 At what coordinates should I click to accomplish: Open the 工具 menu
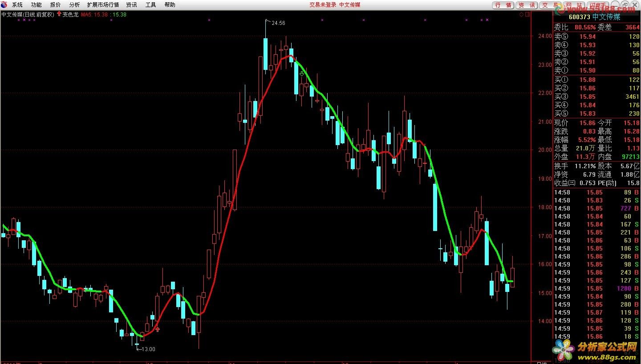tap(150, 5)
